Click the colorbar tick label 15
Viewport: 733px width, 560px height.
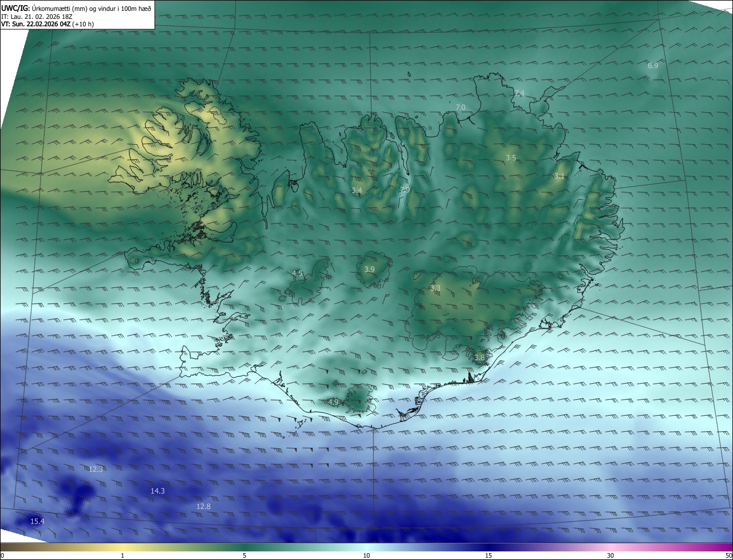tap(488, 555)
